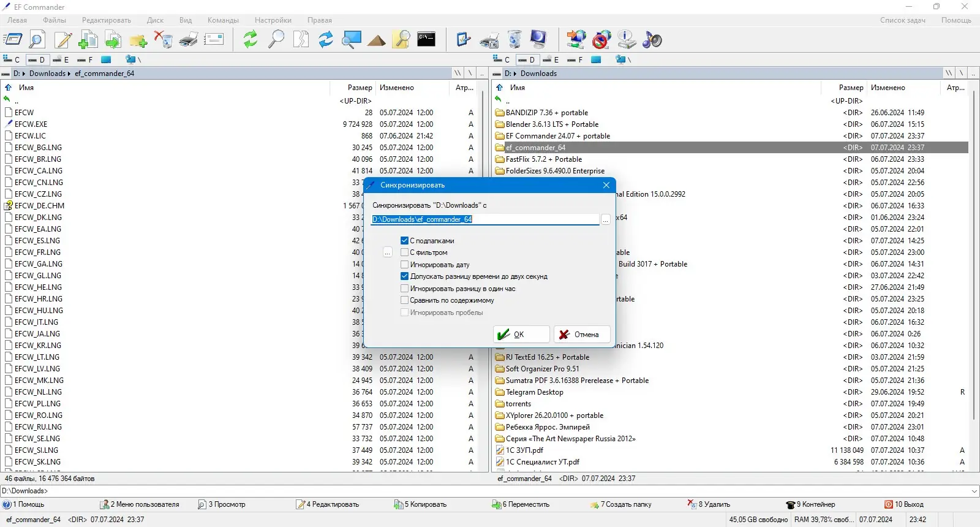Click the folder with magnifier toolbar icon

(x=402, y=40)
